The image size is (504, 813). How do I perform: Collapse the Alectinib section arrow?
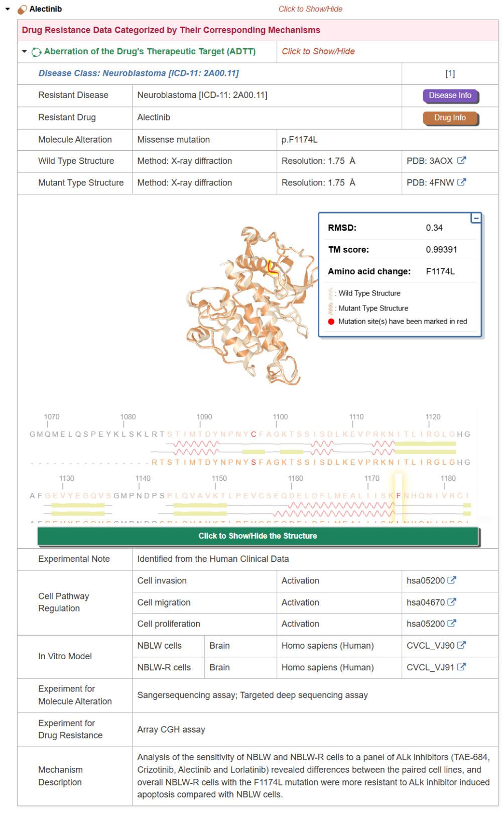[8, 9]
